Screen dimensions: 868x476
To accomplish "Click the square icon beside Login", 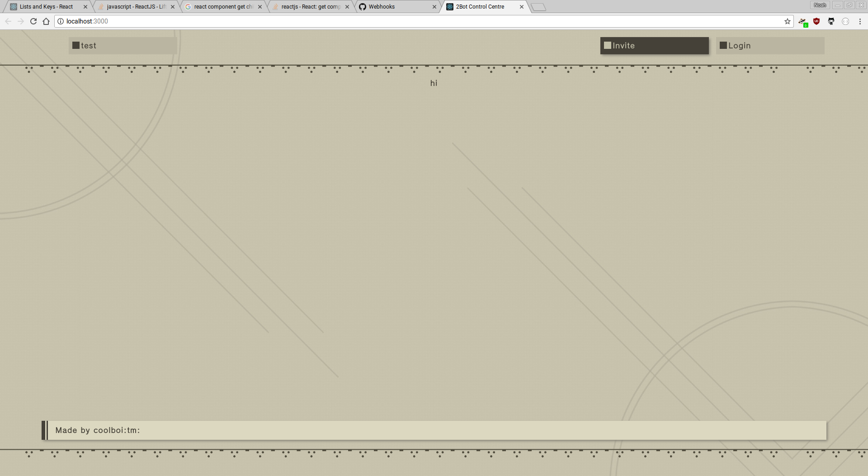I will 723,45.
